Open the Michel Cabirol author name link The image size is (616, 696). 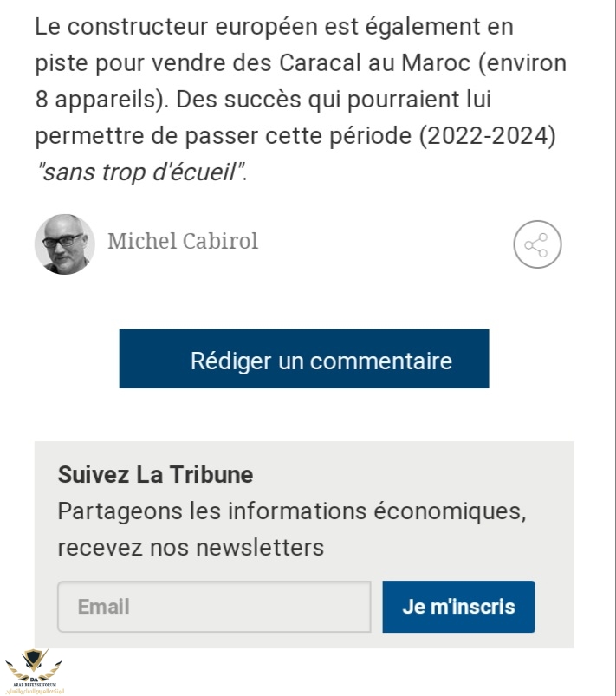pyautogui.click(x=182, y=241)
